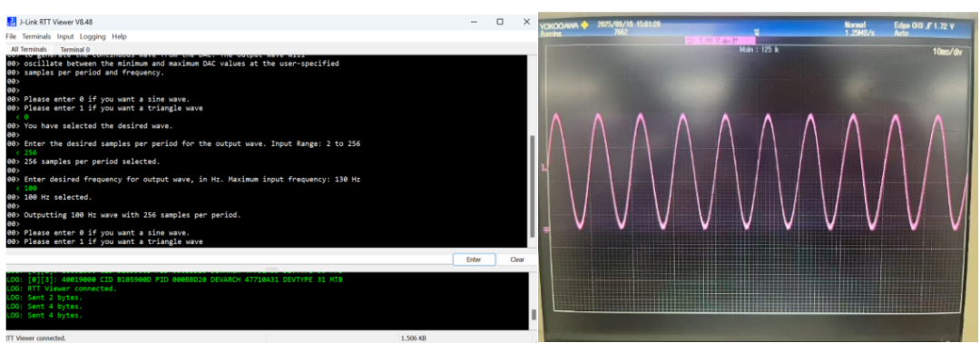Open the Terminals menu
Screen dimensions: 980x343
37,37
